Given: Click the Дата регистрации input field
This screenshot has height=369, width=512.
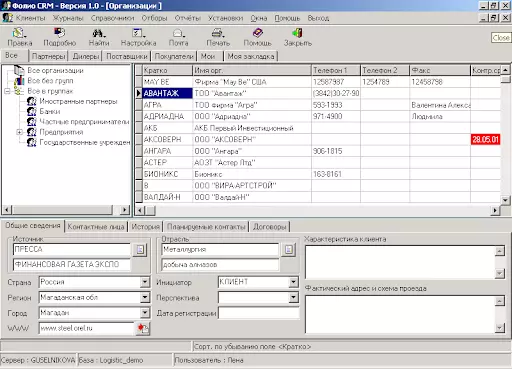Looking at the screenshot, I should (259, 313).
